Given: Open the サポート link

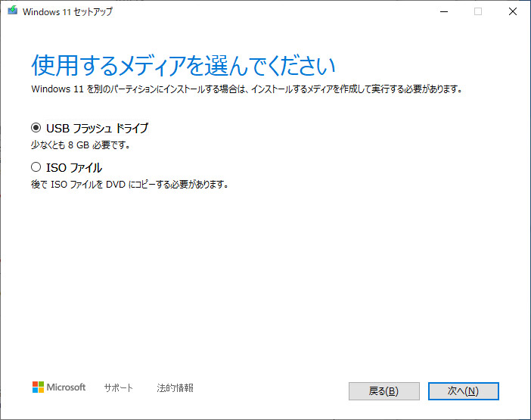Looking at the screenshot, I should (118, 388).
